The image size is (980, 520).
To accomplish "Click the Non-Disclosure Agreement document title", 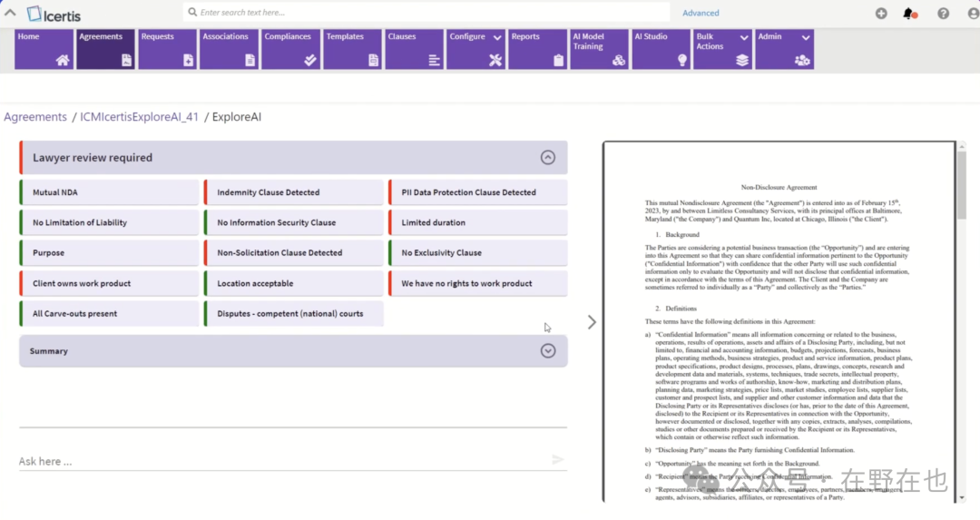I will [779, 187].
